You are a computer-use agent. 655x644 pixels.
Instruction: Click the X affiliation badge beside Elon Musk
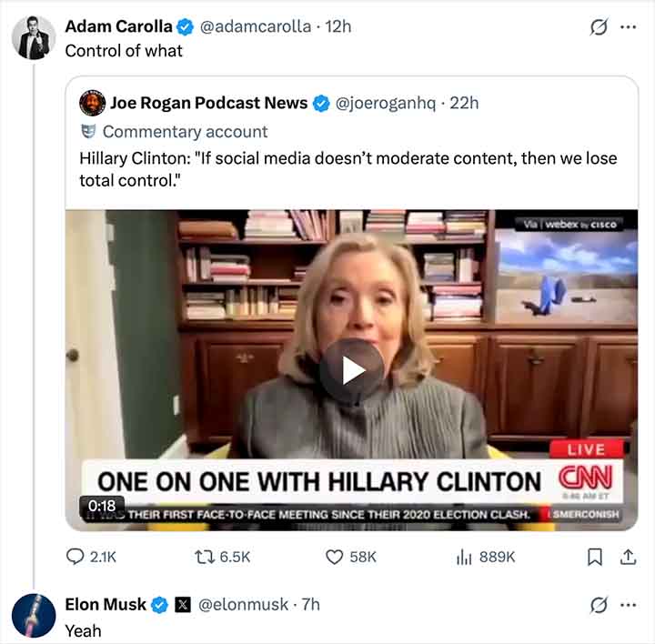point(183,605)
